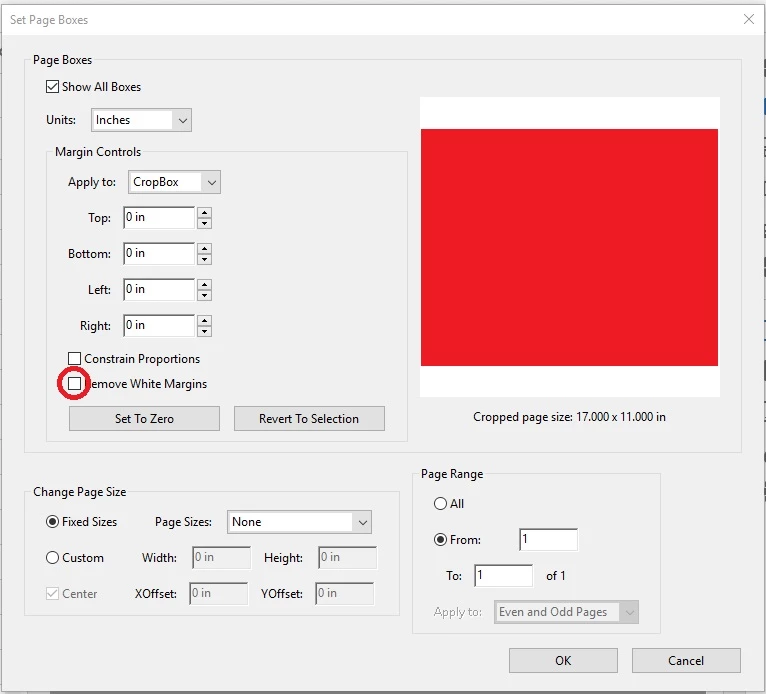
Task: Increase the Bottom margin with up arrow
Action: (x=205, y=249)
